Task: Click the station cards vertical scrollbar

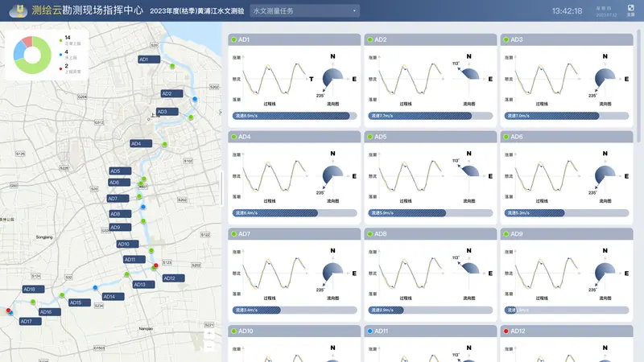Action: click(638, 86)
